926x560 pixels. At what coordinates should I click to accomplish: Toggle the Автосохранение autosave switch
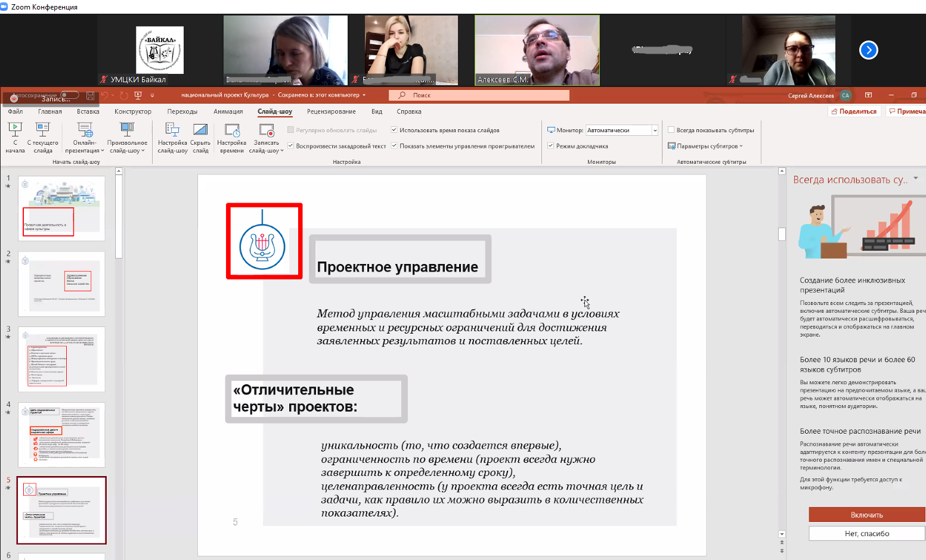click(x=69, y=95)
